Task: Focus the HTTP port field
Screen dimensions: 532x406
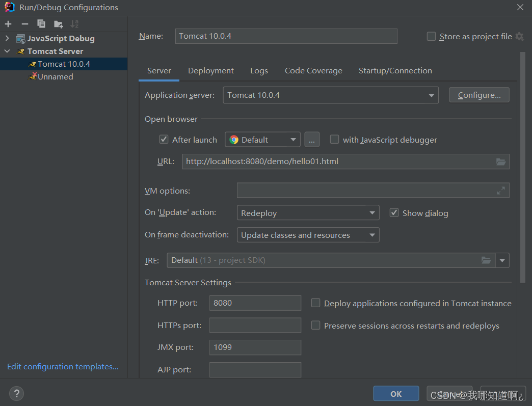Action: click(255, 303)
